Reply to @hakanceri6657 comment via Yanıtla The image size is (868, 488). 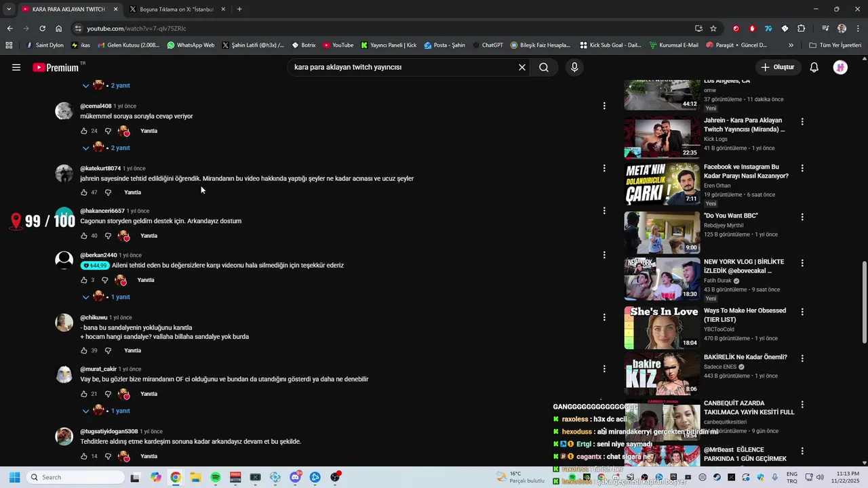click(149, 236)
